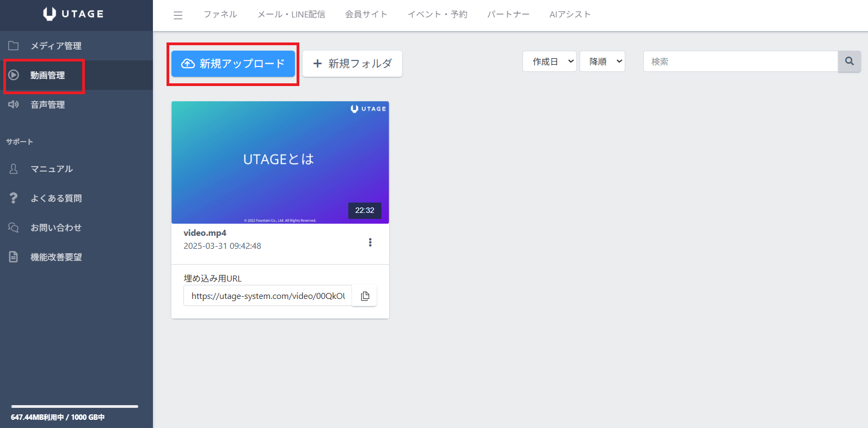Open the 会員サイト menu
Viewport: 868px width, 428px height.
pos(366,15)
